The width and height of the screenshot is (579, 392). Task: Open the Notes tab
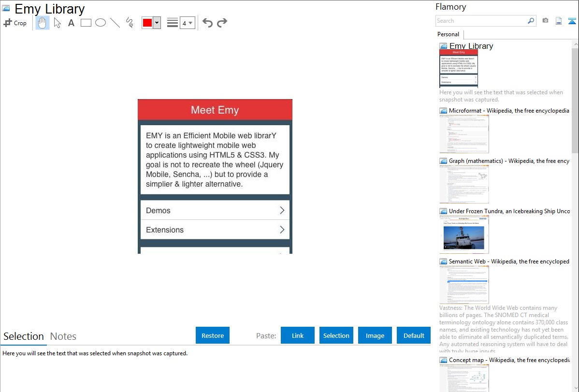[63, 336]
